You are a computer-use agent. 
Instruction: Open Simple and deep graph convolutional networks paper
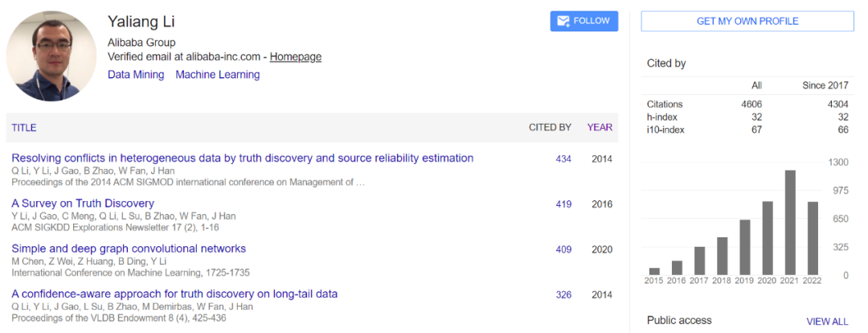129,249
